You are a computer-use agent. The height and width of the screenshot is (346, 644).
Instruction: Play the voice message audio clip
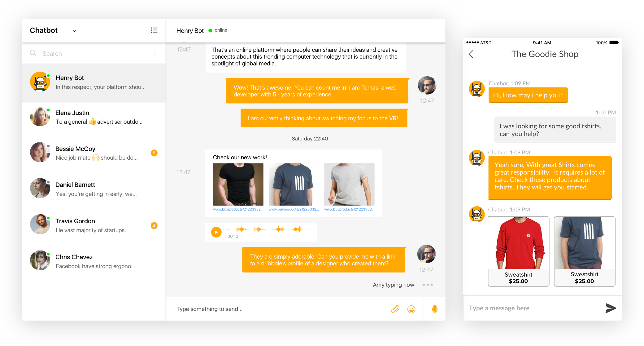(216, 232)
